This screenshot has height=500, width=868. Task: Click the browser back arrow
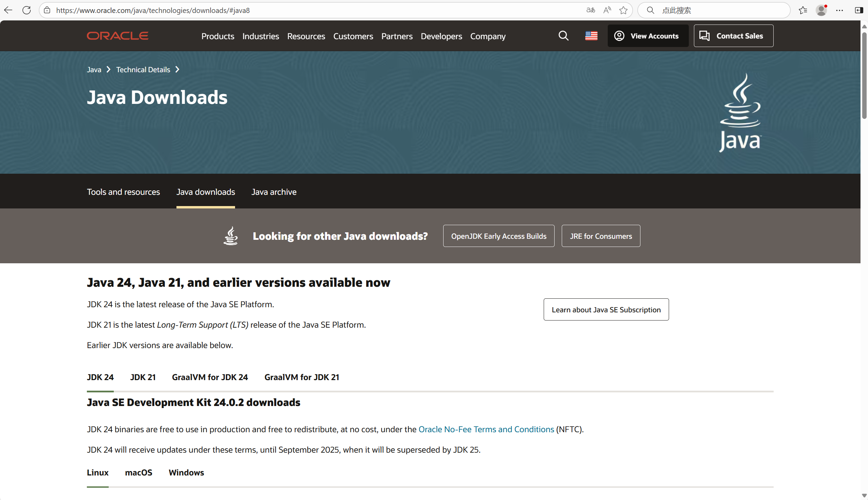(x=8, y=10)
